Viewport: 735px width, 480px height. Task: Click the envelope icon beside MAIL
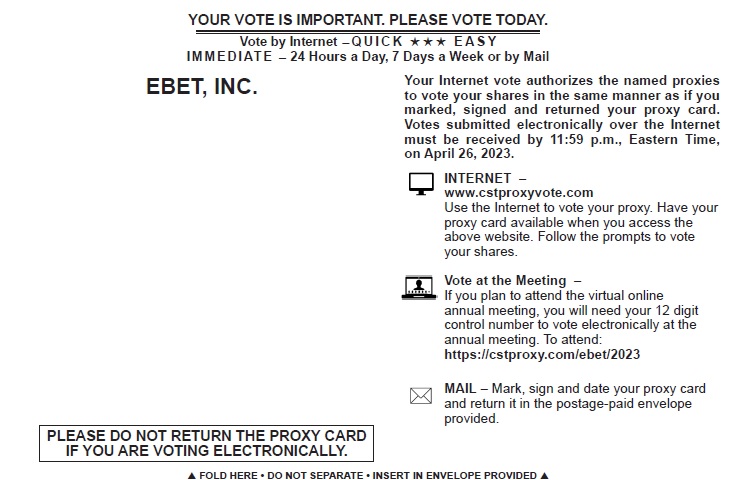[420, 396]
